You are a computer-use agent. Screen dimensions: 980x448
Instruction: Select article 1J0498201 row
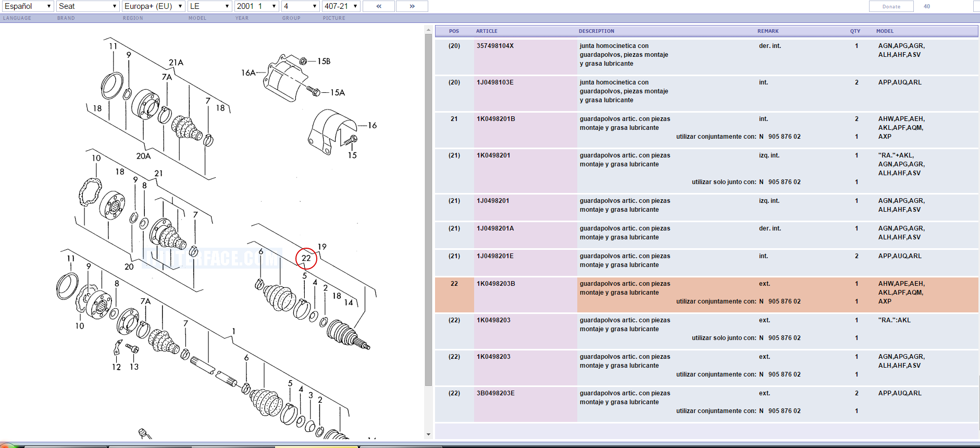click(x=706, y=207)
